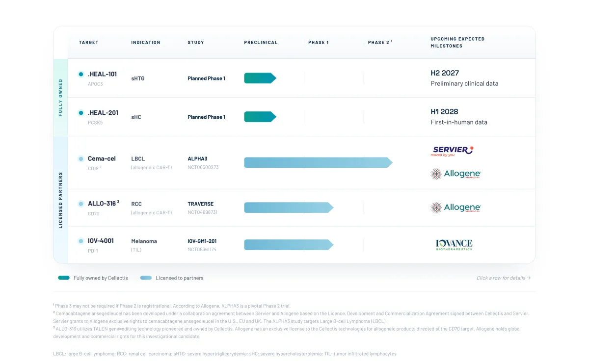The width and height of the screenshot is (589, 364).
Task: Click teal dot beside .HEAL-101
Action: tap(81, 74)
